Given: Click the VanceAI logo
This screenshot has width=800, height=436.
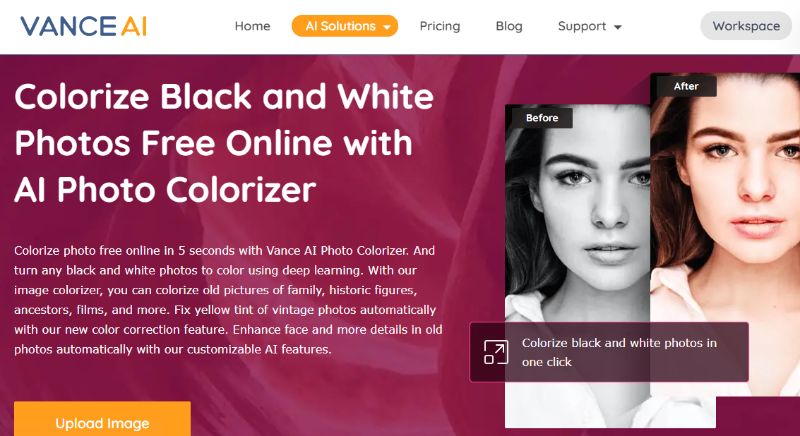Looking at the screenshot, I should click(x=84, y=26).
